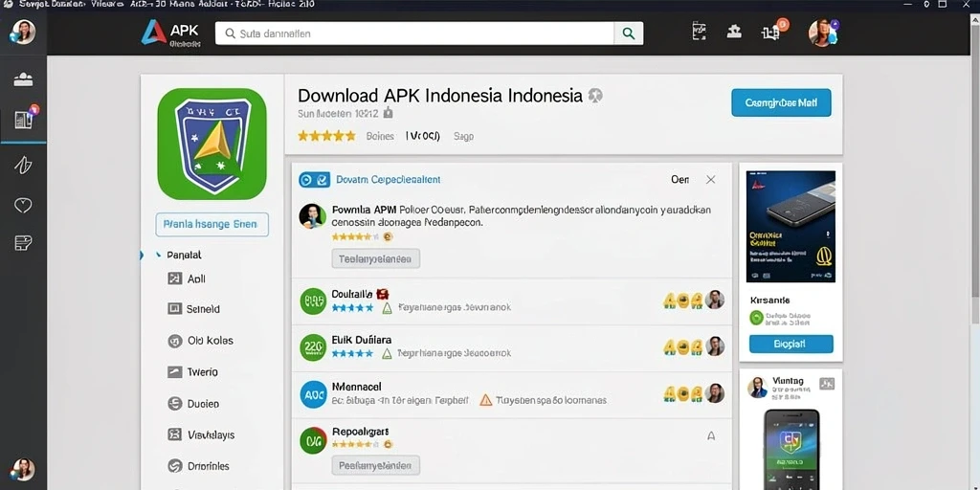Click reviewer avatar beside Fowmlia APM text

312,215
